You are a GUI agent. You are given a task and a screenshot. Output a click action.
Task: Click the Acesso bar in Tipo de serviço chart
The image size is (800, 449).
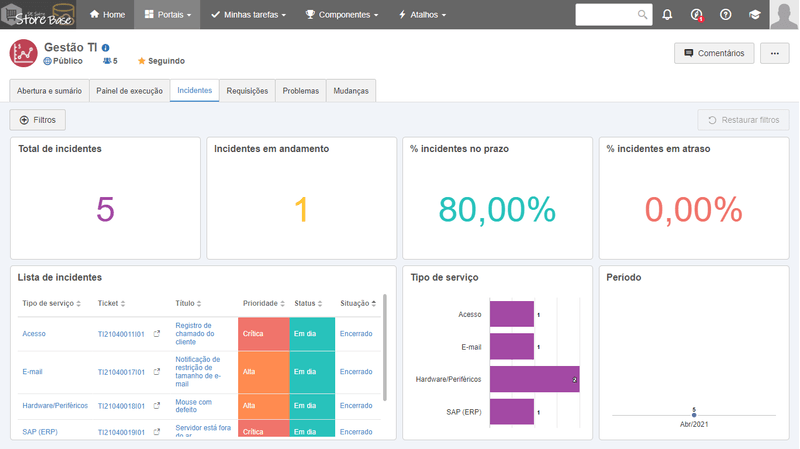click(x=512, y=314)
